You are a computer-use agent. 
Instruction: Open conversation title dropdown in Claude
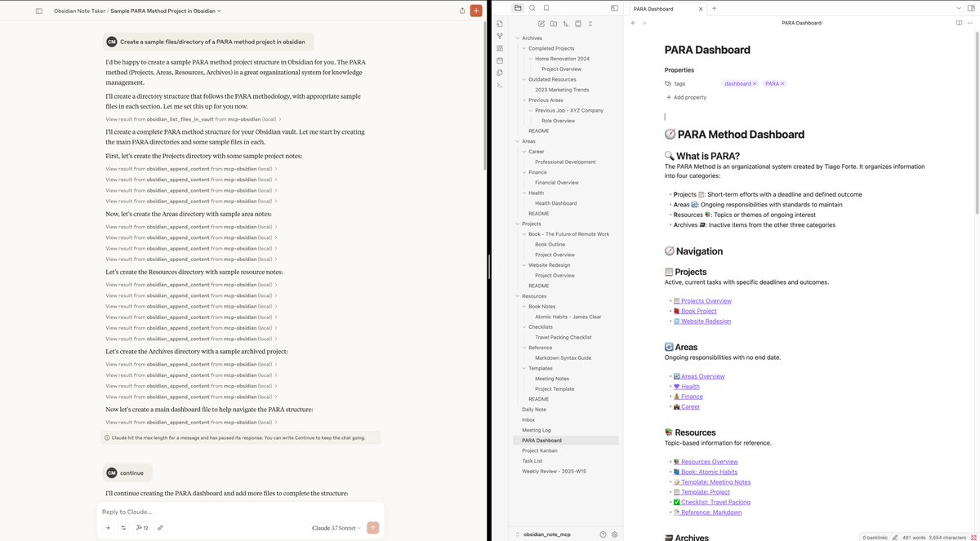pos(166,11)
